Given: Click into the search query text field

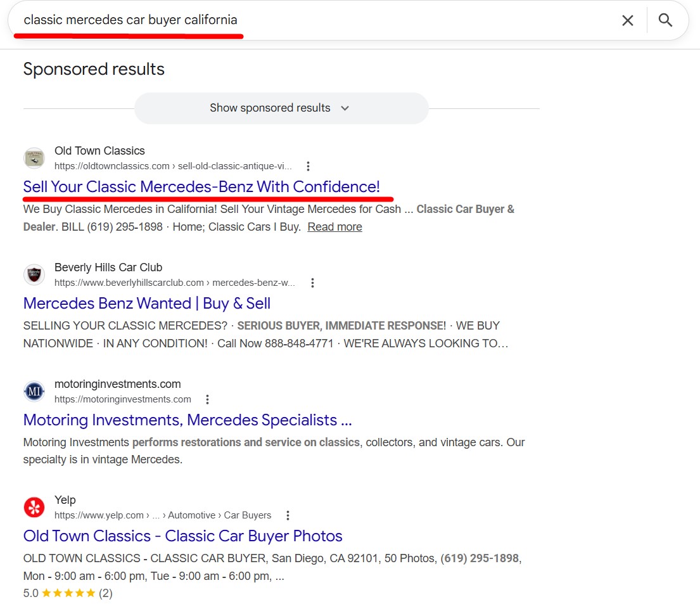Looking at the screenshot, I should [x=317, y=20].
